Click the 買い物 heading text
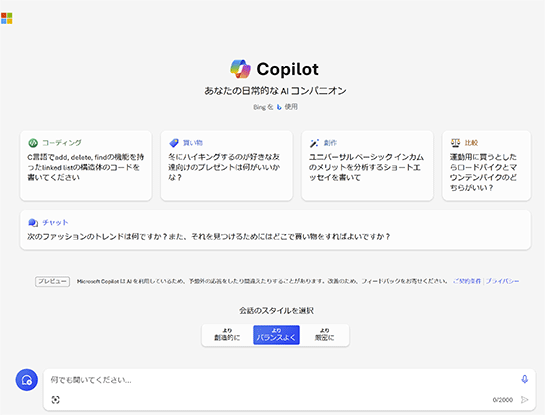The image size is (545, 415). coord(193,143)
